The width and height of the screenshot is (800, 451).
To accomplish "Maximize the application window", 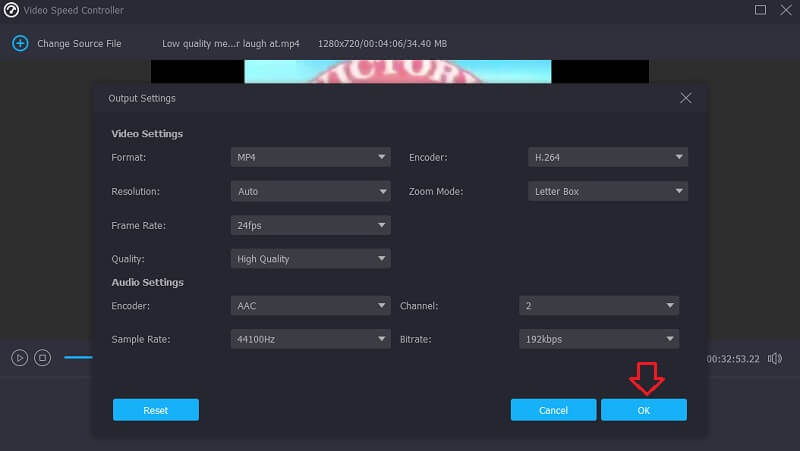I will coord(760,10).
